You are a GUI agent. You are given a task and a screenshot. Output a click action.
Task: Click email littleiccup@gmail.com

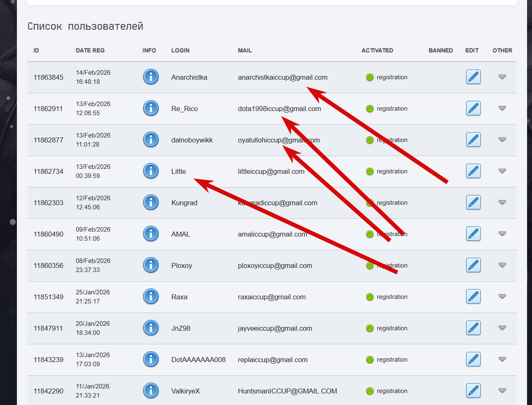pyautogui.click(x=271, y=171)
